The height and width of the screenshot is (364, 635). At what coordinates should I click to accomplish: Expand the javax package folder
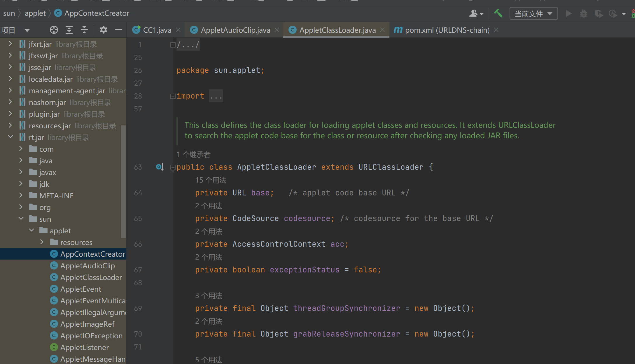(21, 172)
